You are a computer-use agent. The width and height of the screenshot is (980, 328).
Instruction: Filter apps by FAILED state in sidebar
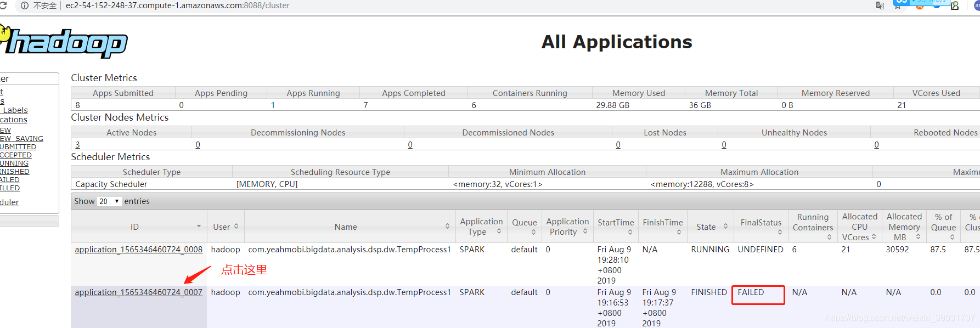(x=10, y=180)
